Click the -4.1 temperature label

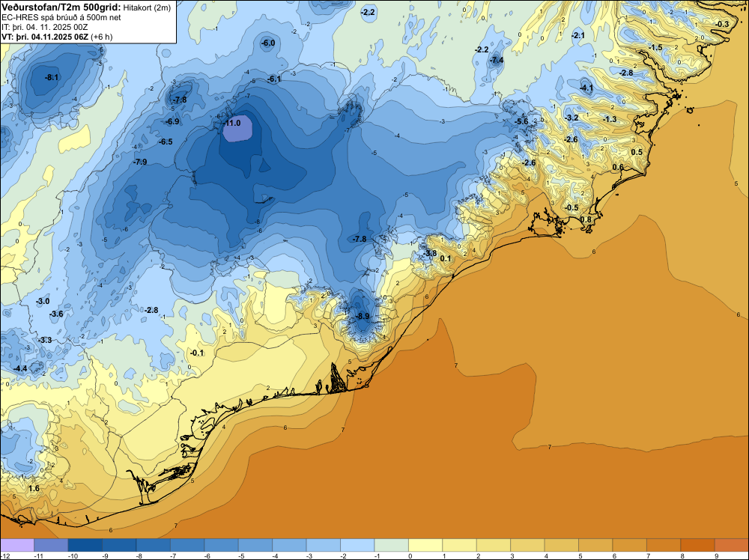[x=586, y=88]
